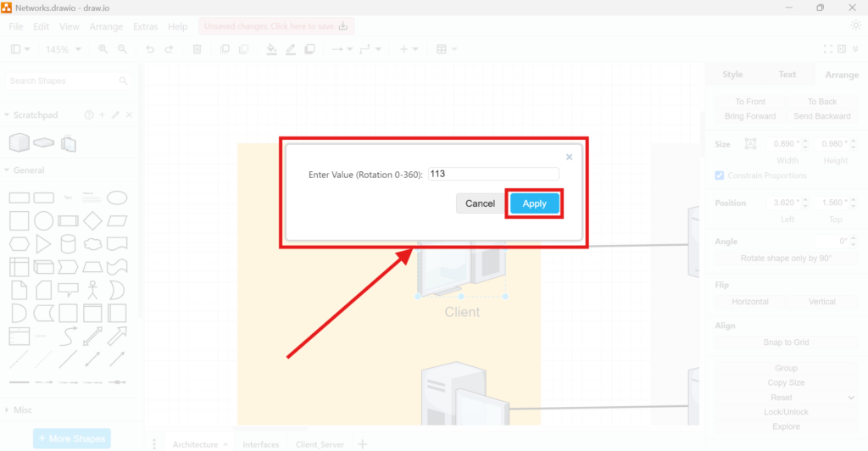Click the To Back toolbar icon
This screenshot has width=868, height=451.
pyautogui.click(x=243, y=49)
